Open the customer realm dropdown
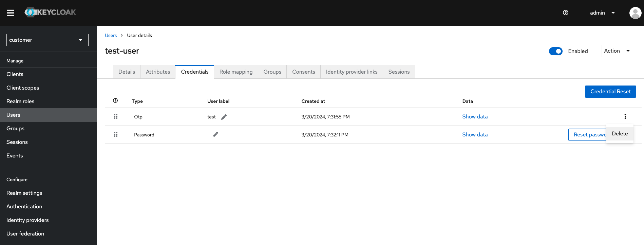 click(48, 40)
